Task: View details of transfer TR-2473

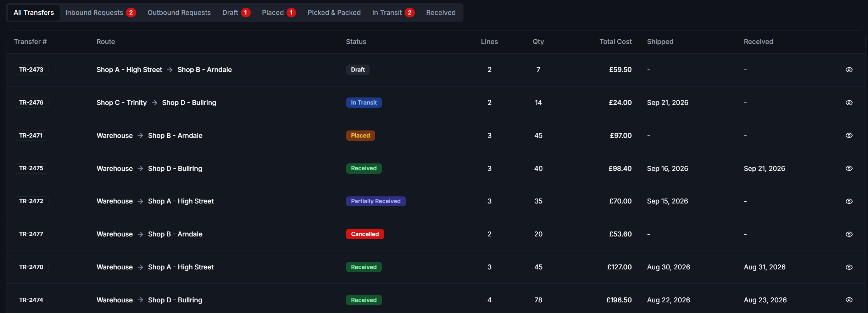Action: tap(849, 70)
